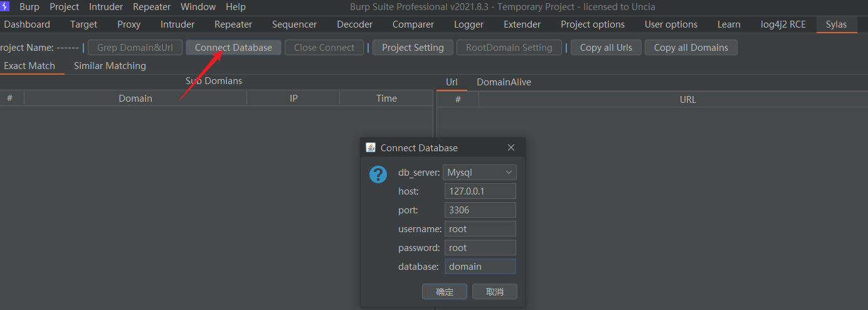This screenshot has width=868, height=310.
Task: Switch to the Logger tab
Action: pos(468,24)
